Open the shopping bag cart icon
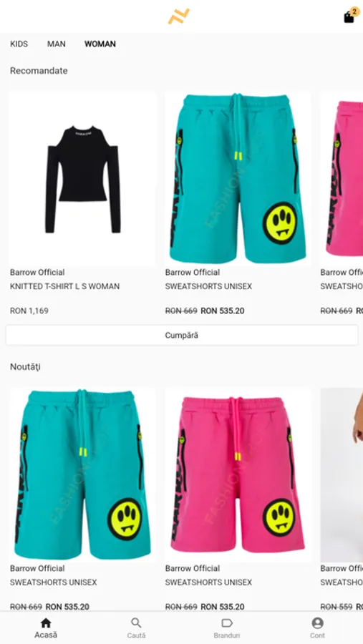363x644 pixels. pos(349,17)
